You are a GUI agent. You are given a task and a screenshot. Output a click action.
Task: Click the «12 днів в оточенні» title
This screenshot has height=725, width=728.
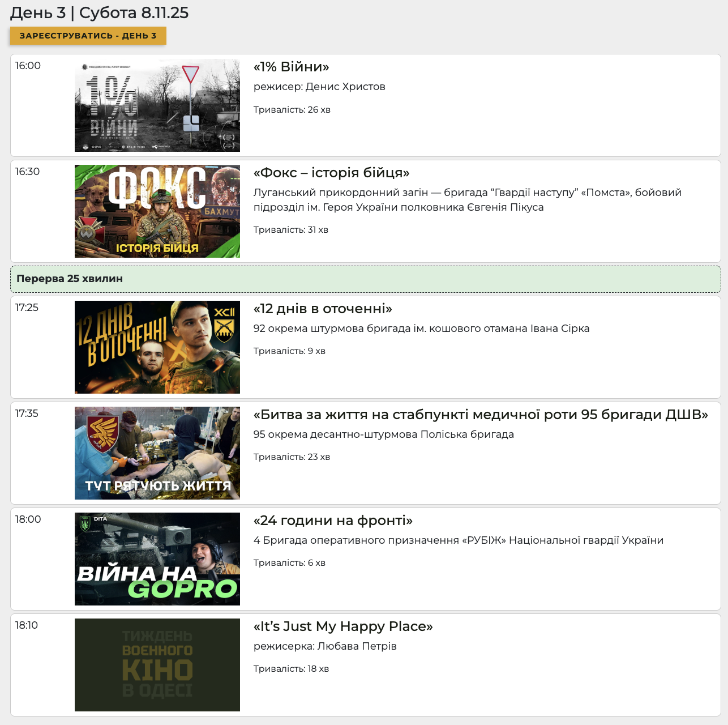point(323,309)
